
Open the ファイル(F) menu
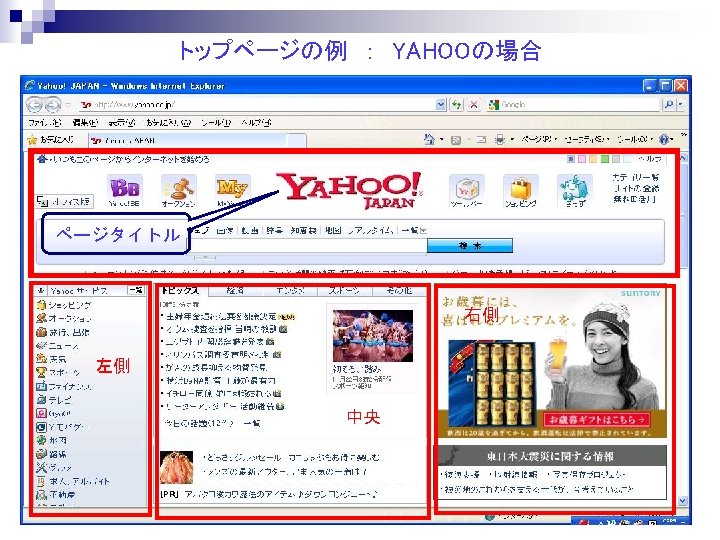coord(44,123)
